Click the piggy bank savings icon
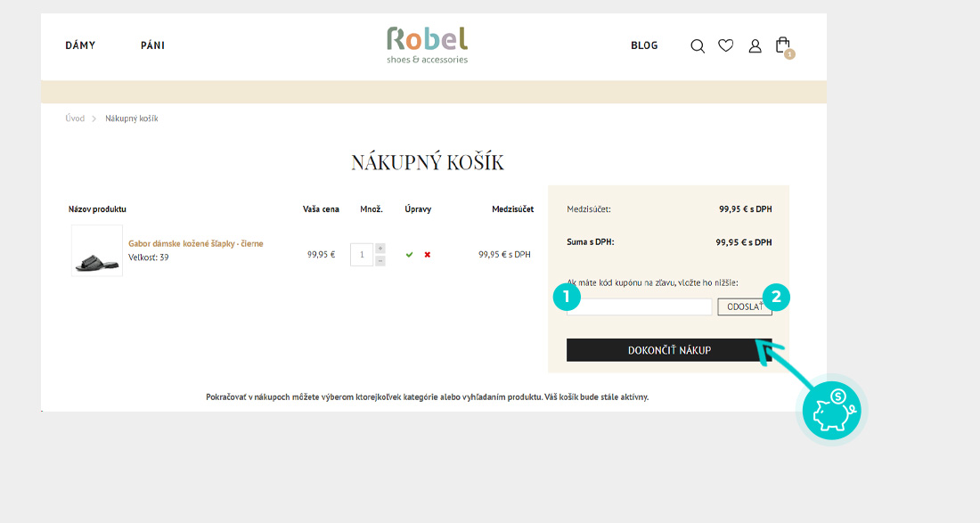Screen dimensions: 980x523 829,410
